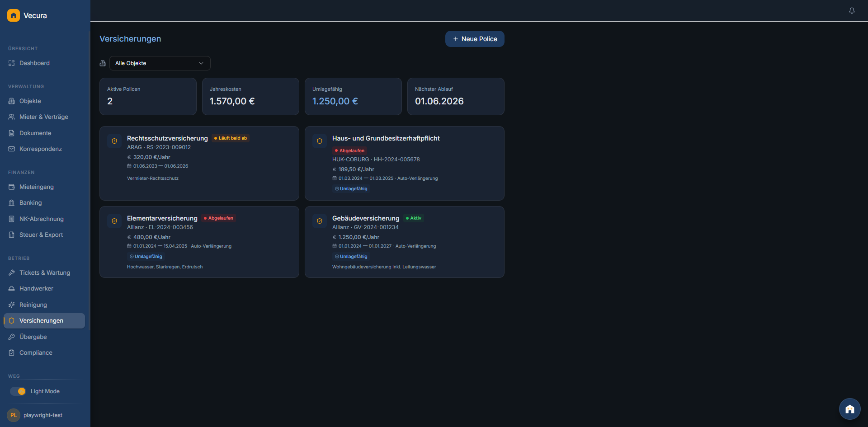This screenshot has width=868, height=427.
Task: Click the Vecura logo icon
Action: 14,15
